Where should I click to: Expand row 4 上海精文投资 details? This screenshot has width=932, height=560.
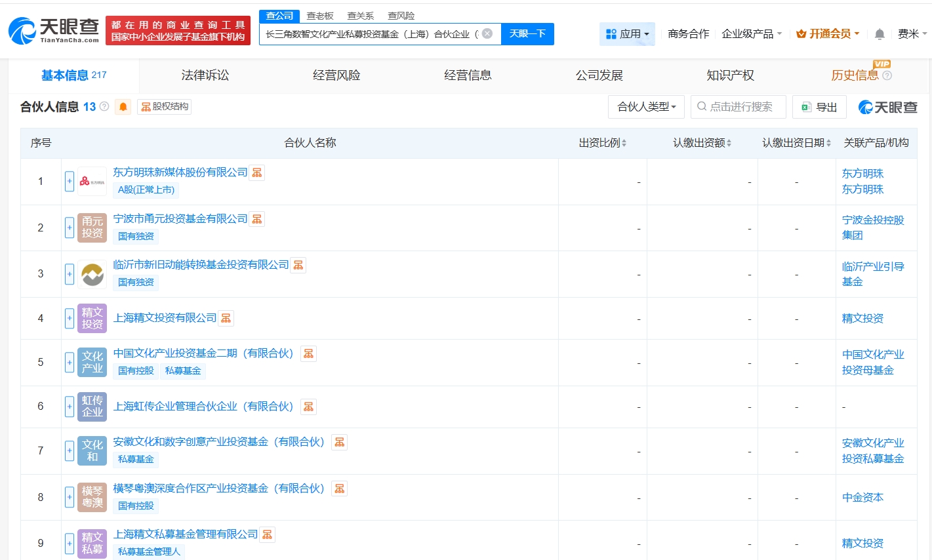pos(70,319)
